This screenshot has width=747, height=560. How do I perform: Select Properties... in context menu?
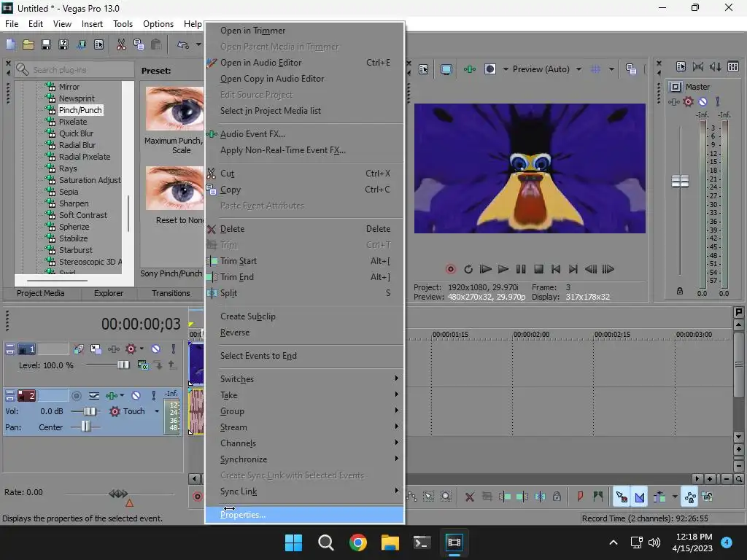(305, 515)
